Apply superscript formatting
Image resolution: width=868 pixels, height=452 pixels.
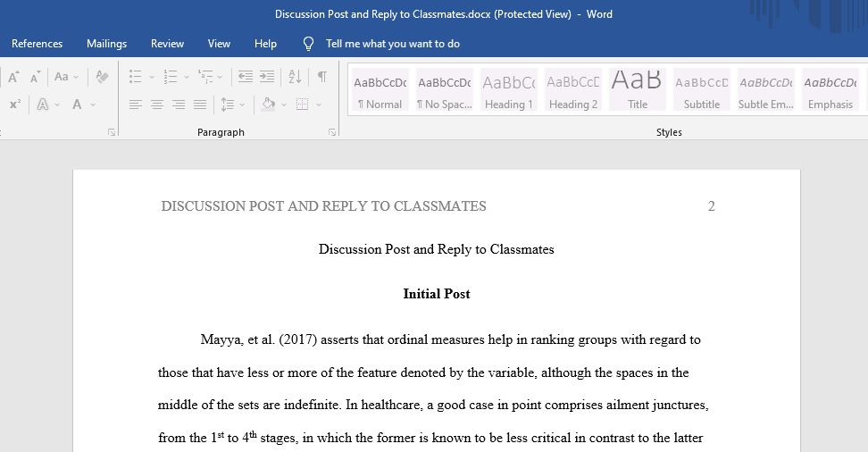pos(15,105)
